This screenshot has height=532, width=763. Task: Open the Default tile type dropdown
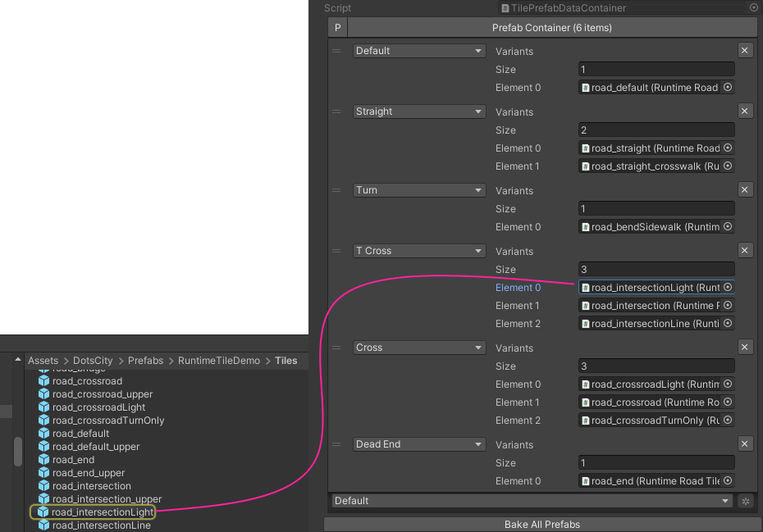pos(419,51)
